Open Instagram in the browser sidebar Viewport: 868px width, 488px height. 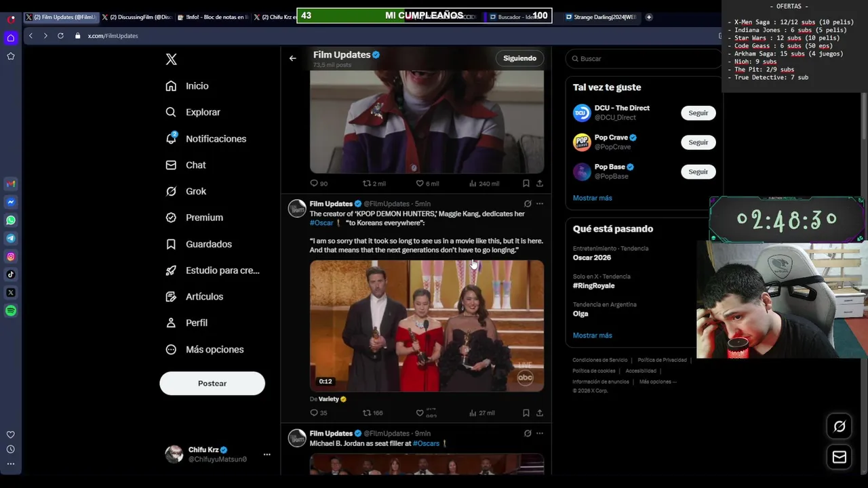click(11, 257)
